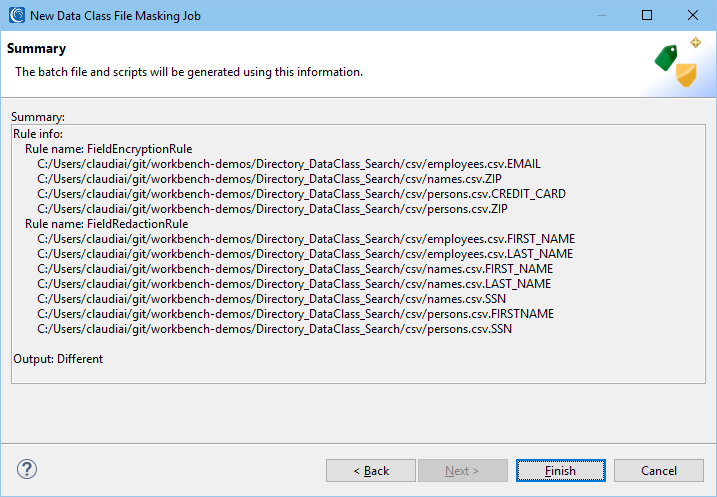Screen dimensions: 717x497
Task: Finish generating the masking job
Action: tap(561, 470)
